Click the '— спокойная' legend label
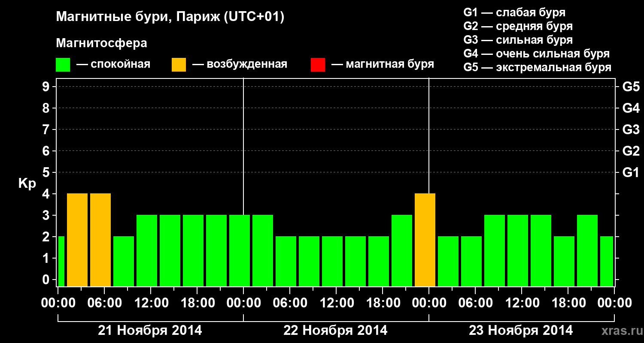This screenshot has height=343, width=644. (113, 65)
